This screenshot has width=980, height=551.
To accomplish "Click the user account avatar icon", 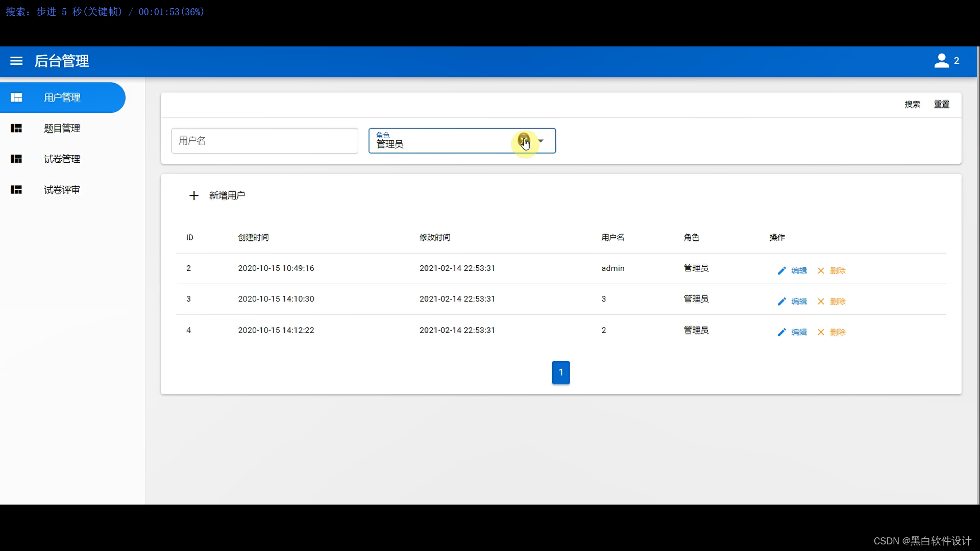I will click(941, 61).
